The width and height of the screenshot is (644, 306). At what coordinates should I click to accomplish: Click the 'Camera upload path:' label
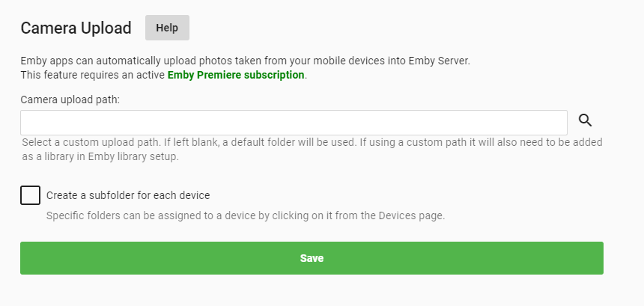pos(70,100)
